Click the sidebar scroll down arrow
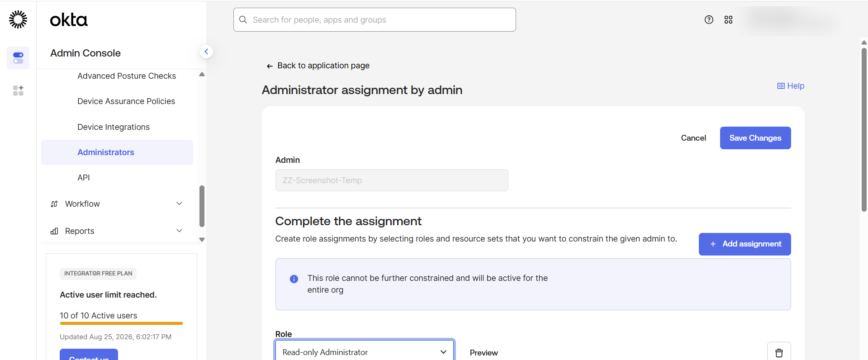This screenshot has width=868, height=360. pyautogui.click(x=202, y=240)
